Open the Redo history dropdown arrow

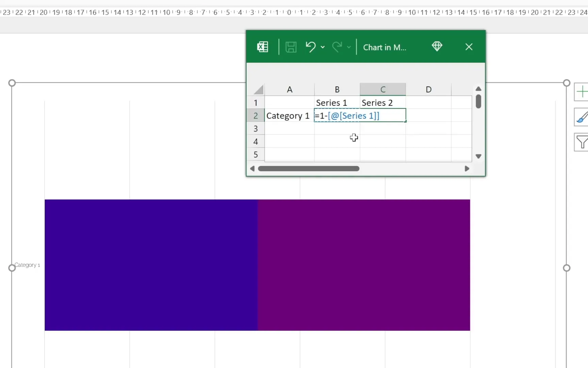coord(349,47)
